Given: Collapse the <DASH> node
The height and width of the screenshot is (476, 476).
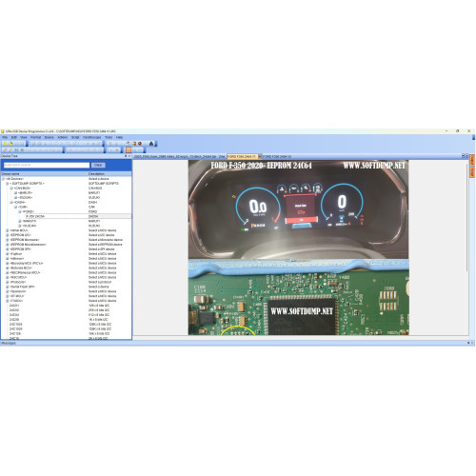Looking at the screenshot, I should (11, 202).
